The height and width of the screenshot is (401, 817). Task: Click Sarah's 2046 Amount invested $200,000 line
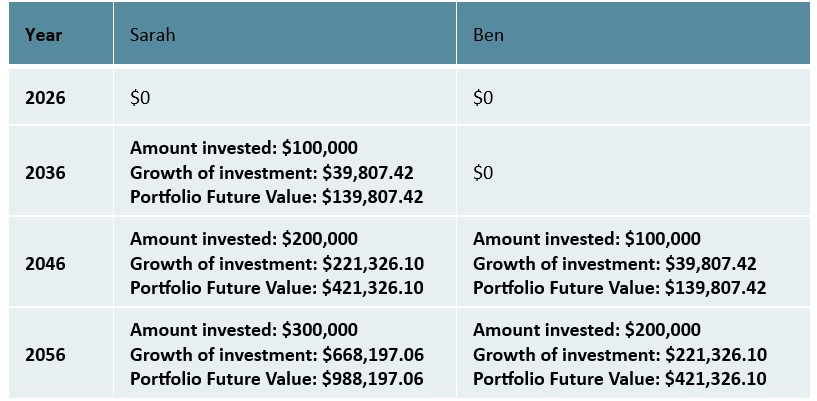pos(244,239)
